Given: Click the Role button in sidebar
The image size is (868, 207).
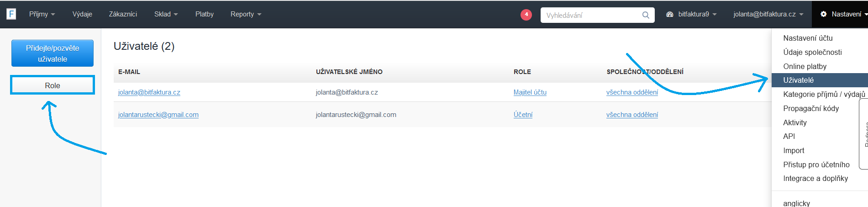Looking at the screenshot, I should (x=53, y=85).
